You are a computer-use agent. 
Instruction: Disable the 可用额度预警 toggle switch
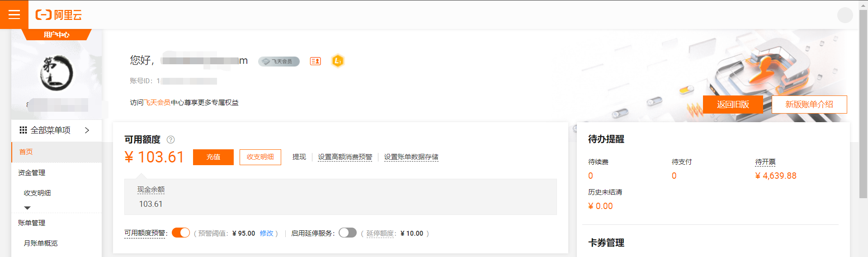181,233
